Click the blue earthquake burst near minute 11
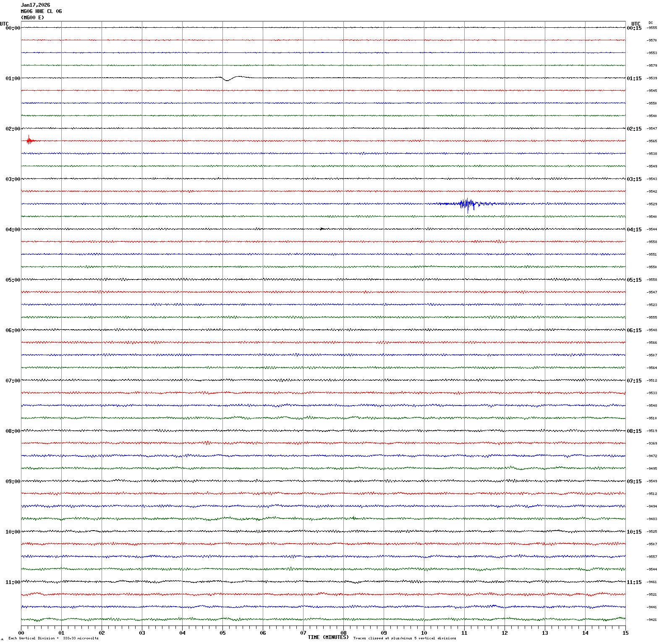 click(x=467, y=204)
